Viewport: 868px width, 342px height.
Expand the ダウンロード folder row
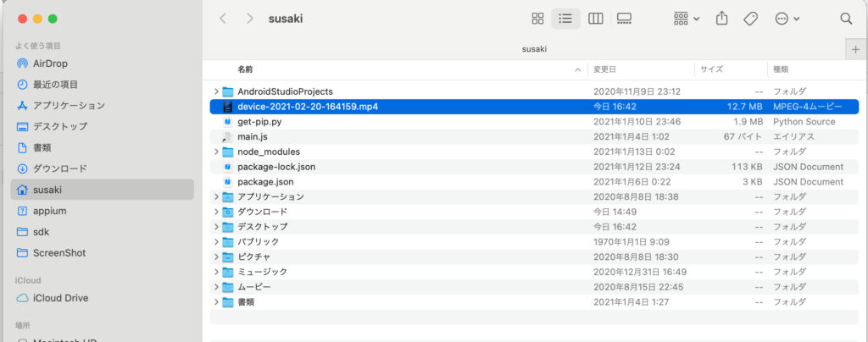pyautogui.click(x=216, y=212)
